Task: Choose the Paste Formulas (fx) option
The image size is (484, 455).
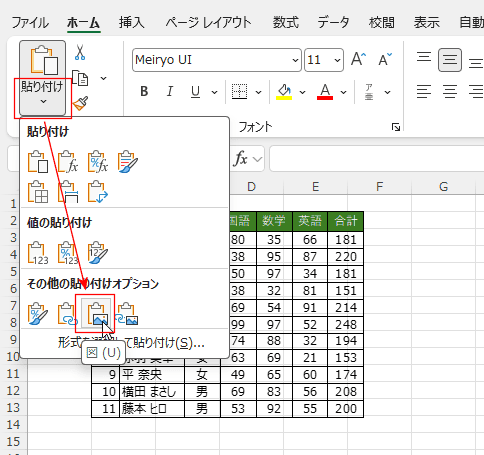Action: tap(68, 162)
